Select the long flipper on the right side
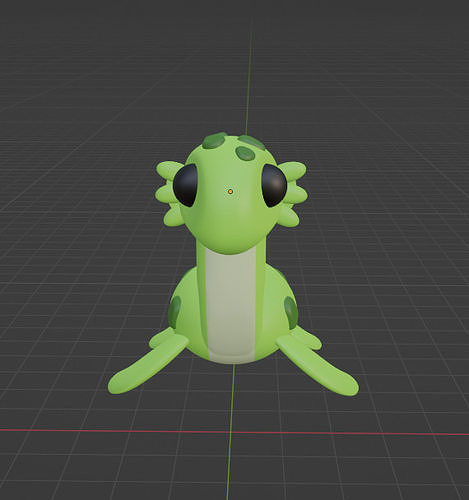This screenshot has height=500, width=469. coord(318,365)
